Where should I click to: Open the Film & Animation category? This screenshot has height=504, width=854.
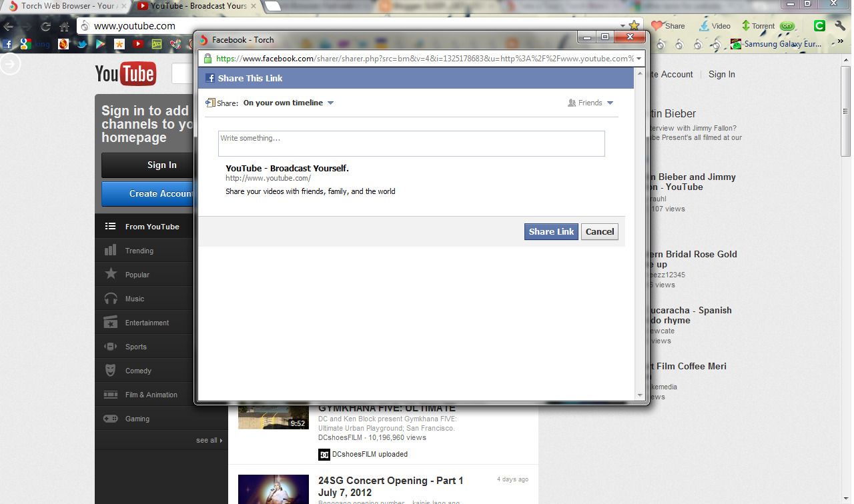(x=144, y=395)
